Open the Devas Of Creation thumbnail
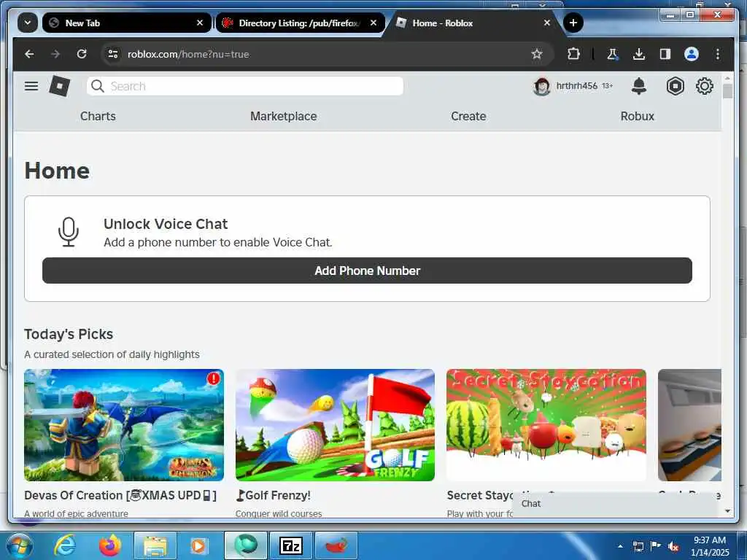The image size is (747, 560). (x=124, y=425)
